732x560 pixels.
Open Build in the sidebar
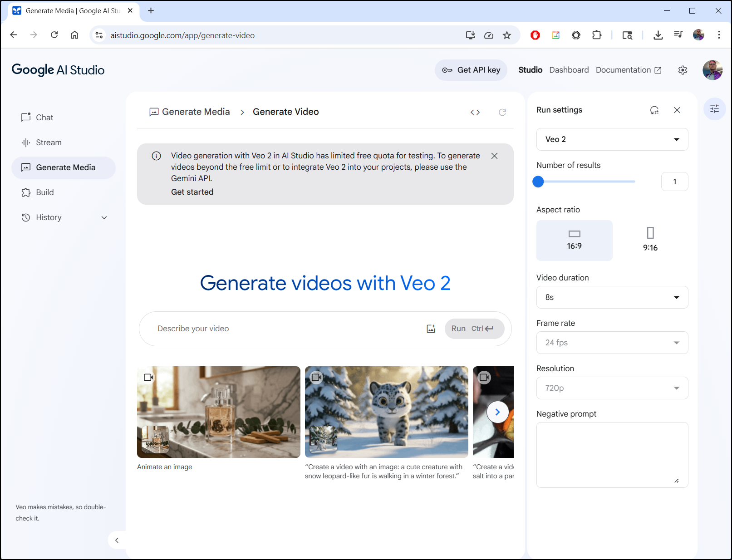click(64, 192)
